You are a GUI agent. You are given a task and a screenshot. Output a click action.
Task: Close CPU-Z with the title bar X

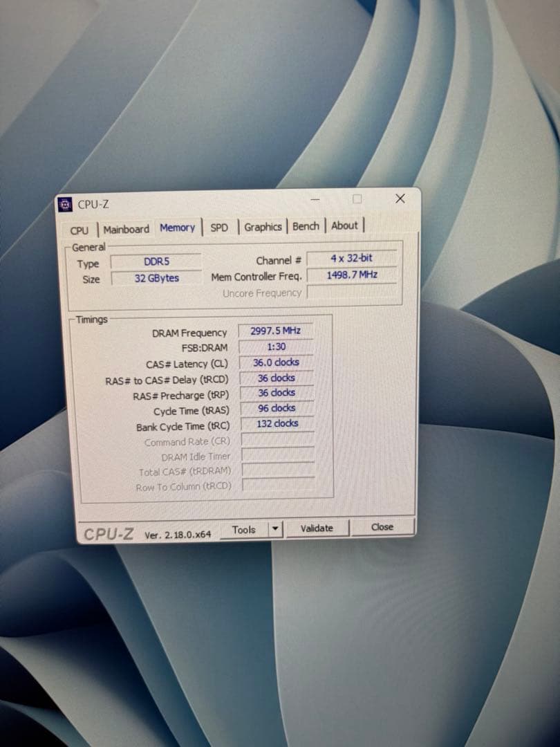[x=400, y=199]
